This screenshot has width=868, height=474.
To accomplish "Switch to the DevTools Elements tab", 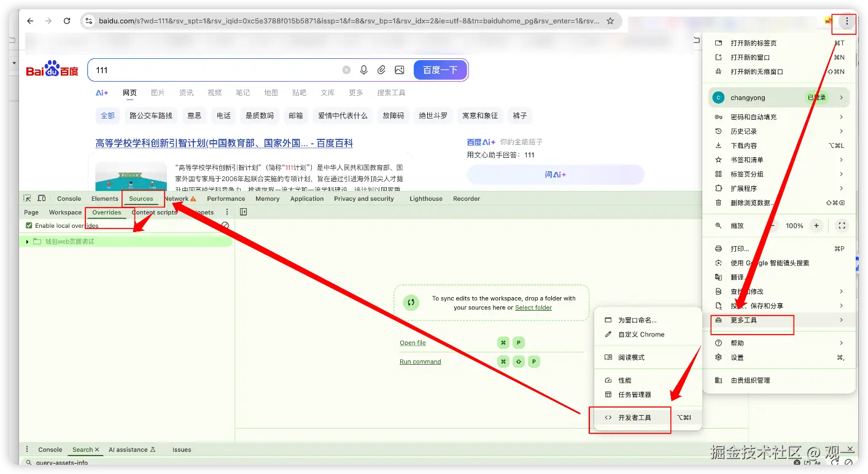I will (105, 198).
